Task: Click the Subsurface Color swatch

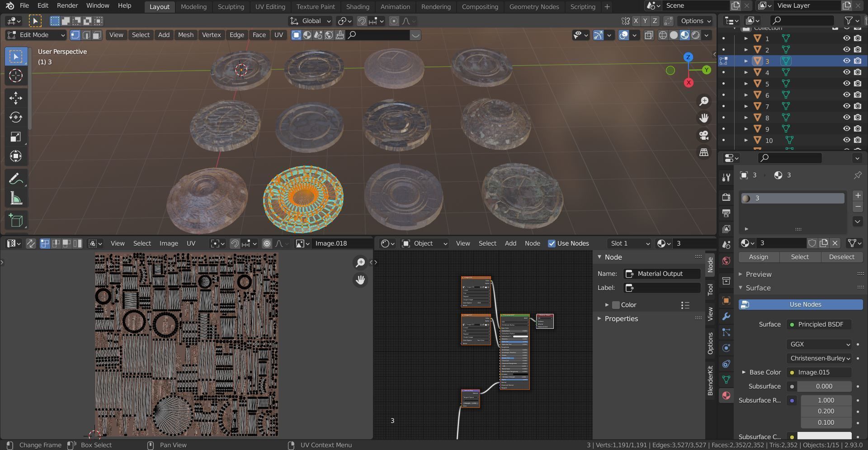Action: [824, 436]
